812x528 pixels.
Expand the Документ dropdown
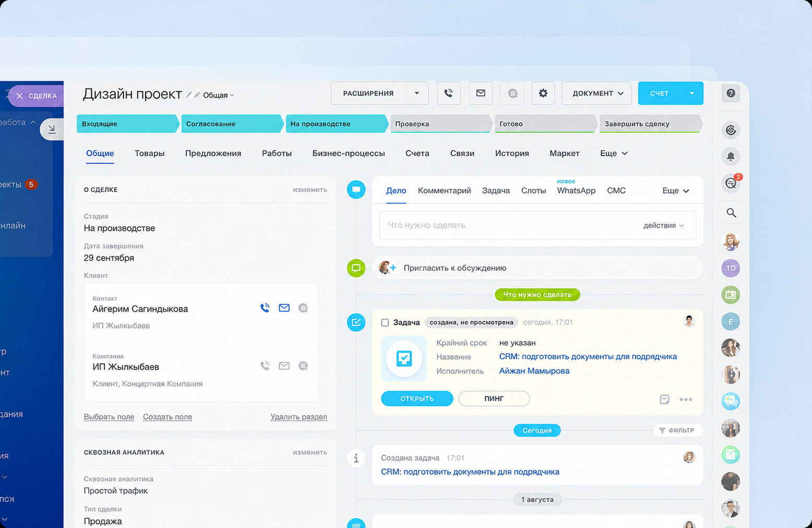pyautogui.click(x=597, y=93)
